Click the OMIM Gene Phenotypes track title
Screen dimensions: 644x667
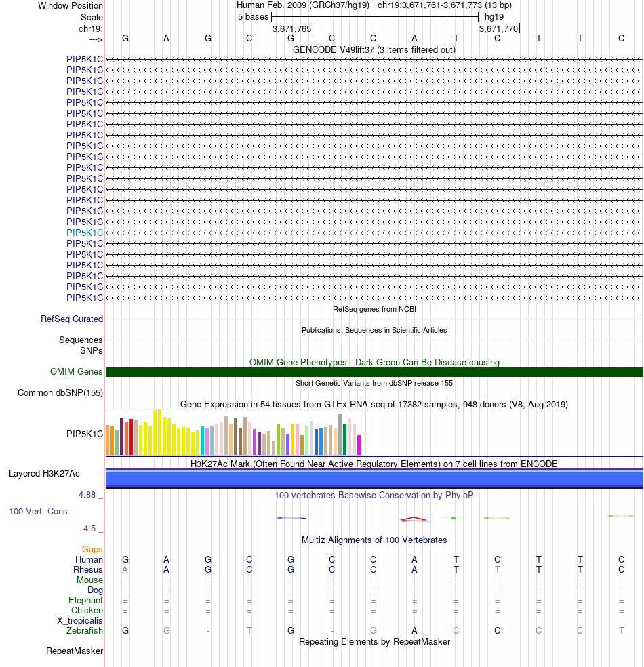pyautogui.click(x=374, y=363)
